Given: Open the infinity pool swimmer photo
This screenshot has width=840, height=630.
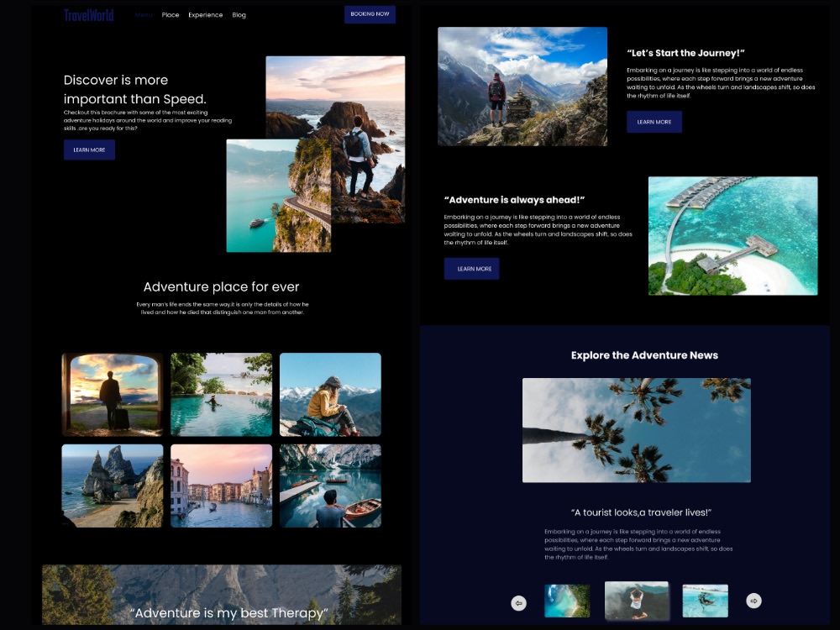Looking at the screenshot, I should click(x=221, y=394).
